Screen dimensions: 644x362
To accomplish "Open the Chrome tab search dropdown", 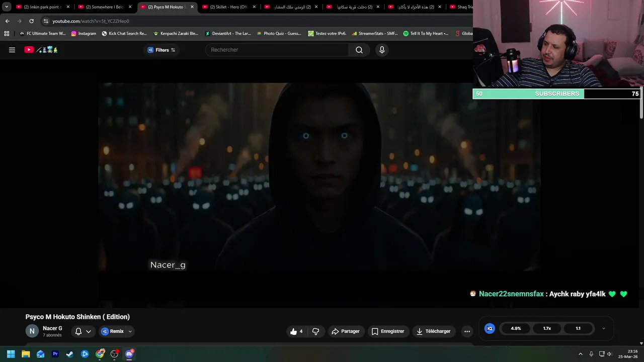I will tap(7, 7).
